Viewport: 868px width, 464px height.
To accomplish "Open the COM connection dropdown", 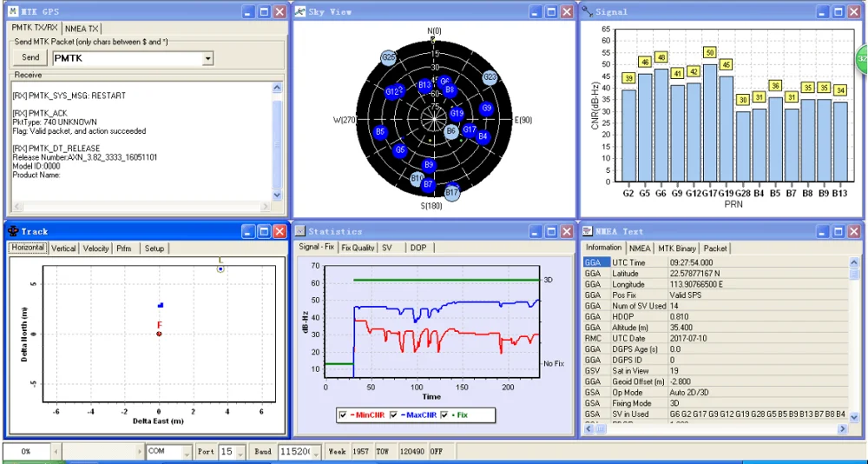I will (x=187, y=452).
